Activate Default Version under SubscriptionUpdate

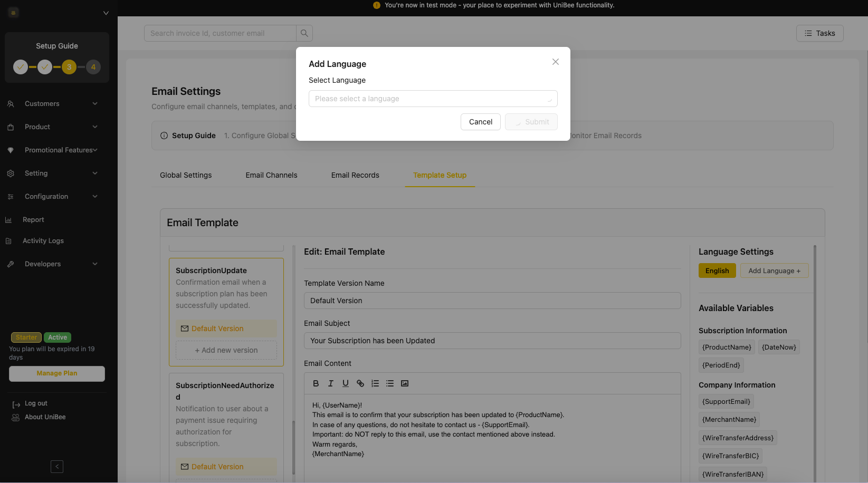tap(226, 328)
